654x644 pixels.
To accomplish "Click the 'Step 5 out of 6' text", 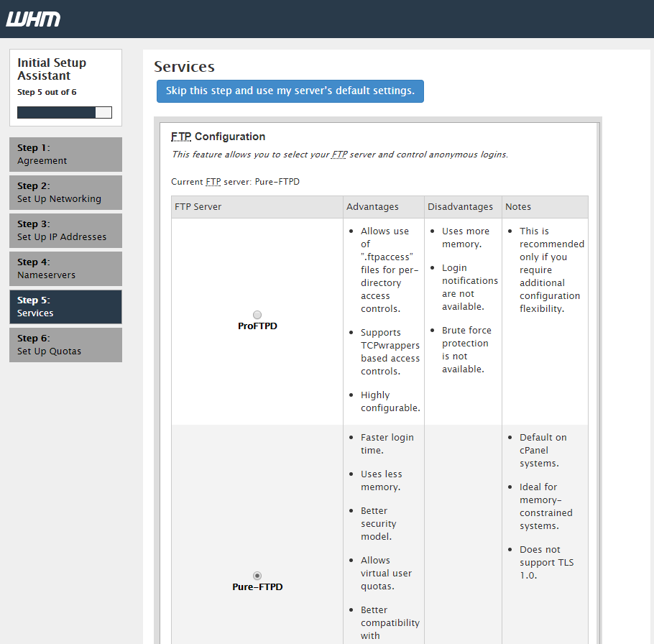I will (47, 92).
